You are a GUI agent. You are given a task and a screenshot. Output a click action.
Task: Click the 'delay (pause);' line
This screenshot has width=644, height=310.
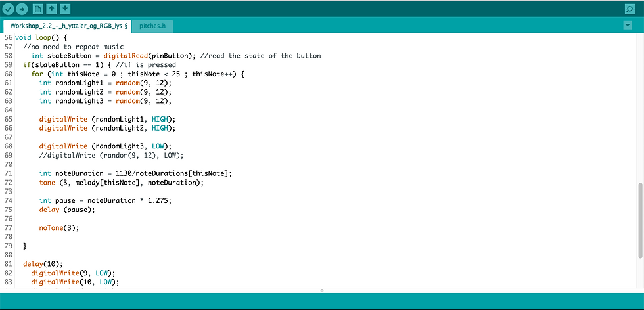click(x=67, y=210)
